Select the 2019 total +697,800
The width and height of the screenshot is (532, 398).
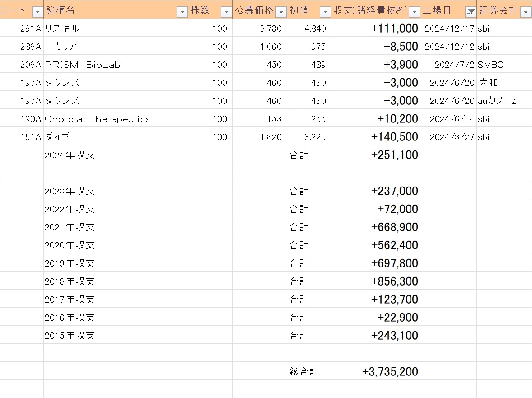tap(376, 262)
